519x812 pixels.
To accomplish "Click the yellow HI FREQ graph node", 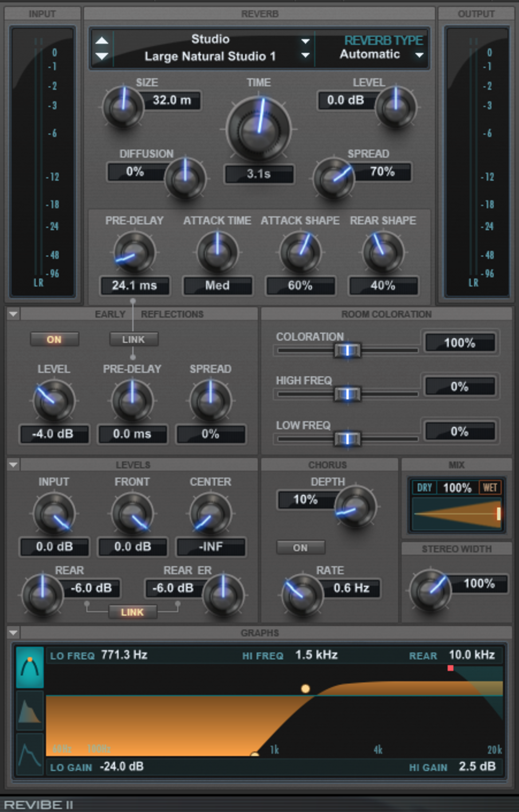I will pos(305,689).
